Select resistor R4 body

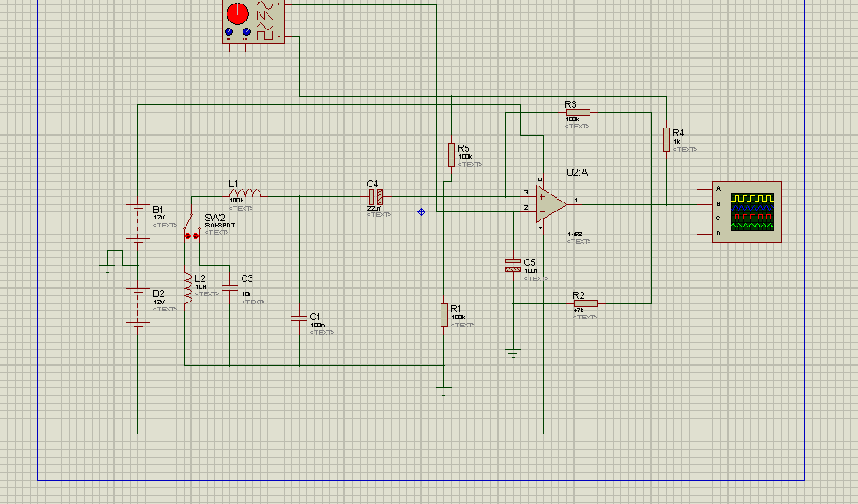[x=666, y=139]
